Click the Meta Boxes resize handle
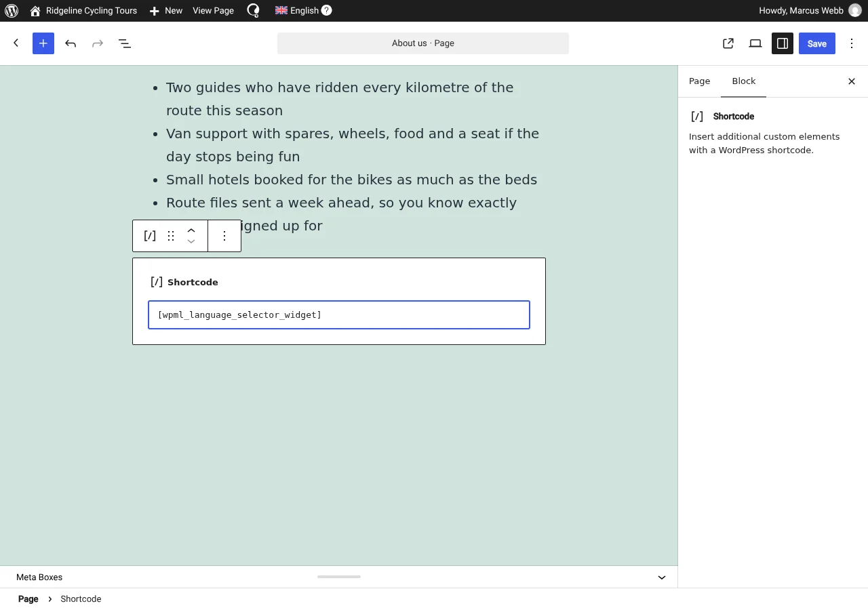Screen dimensions: 868x610 [339, 577]
